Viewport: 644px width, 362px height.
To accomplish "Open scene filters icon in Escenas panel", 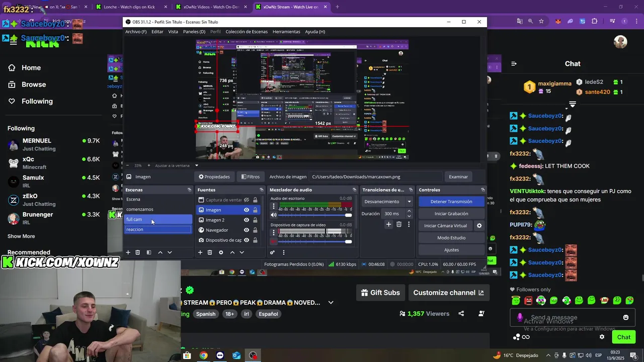I will pyautogui.click(x=148, y=252).
